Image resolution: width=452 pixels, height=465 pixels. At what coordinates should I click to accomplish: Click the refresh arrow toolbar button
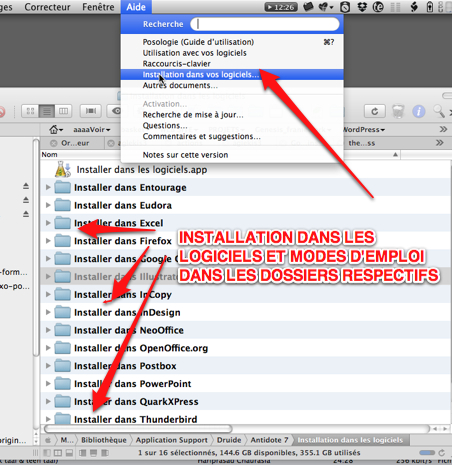[374, 111]
